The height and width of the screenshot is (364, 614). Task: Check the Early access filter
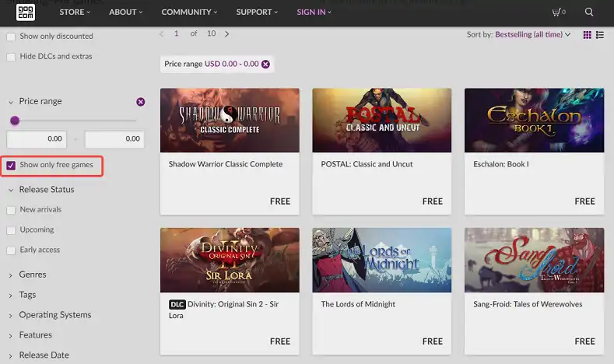tap(11, 250)
